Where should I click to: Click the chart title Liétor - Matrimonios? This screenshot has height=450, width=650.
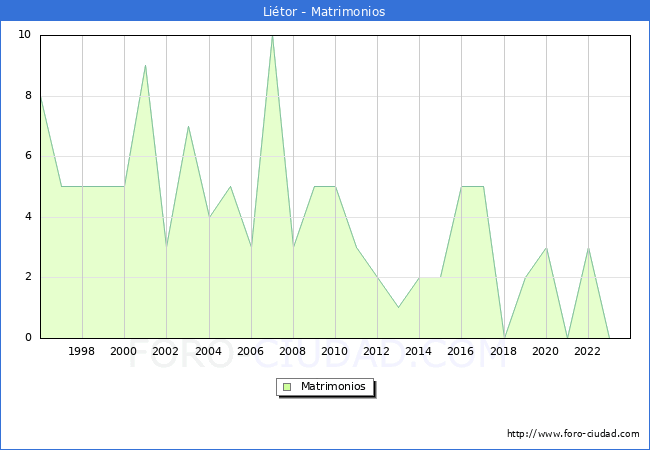[324, 11]
